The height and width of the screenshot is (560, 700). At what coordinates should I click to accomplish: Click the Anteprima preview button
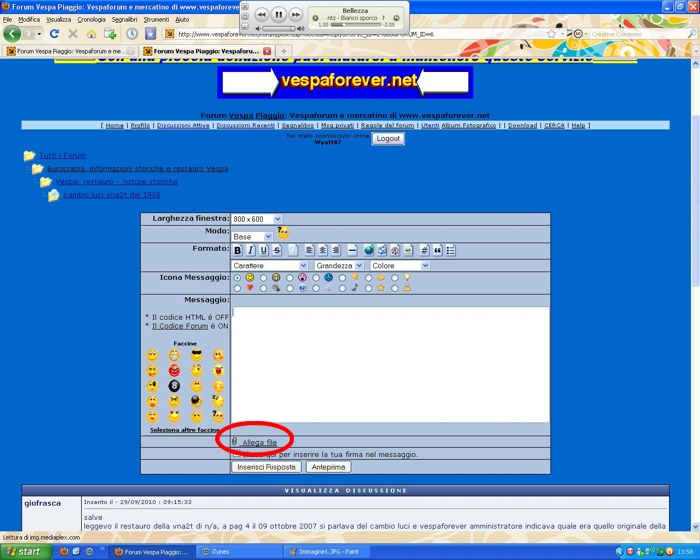(328, 467)
